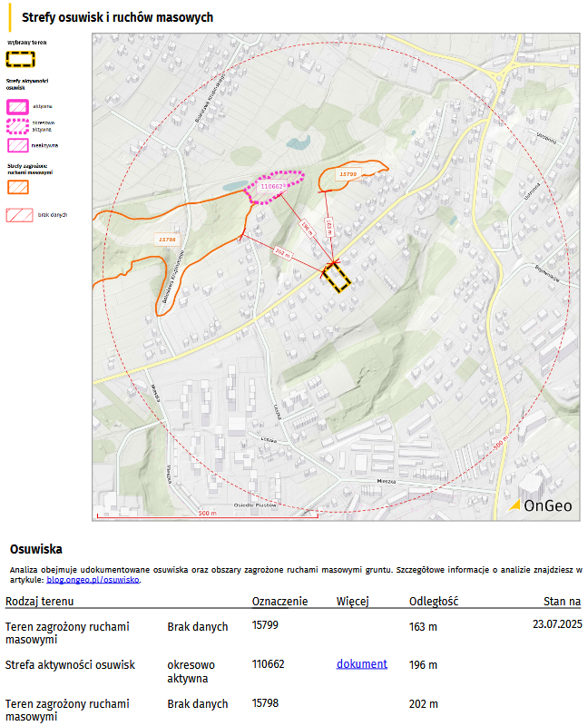The width and height of the screenshot is (588, 726).
Task: Click the 500 m scale bar on the map
Action: (207, 515)
